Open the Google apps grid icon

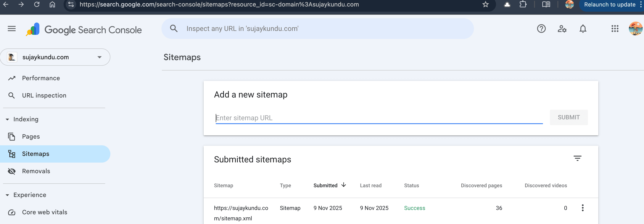tap(615, 29)
